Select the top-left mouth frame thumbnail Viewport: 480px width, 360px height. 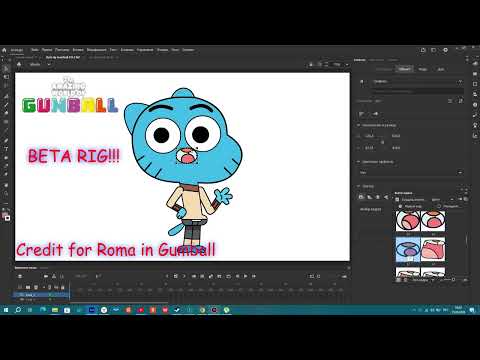[408, 221]
